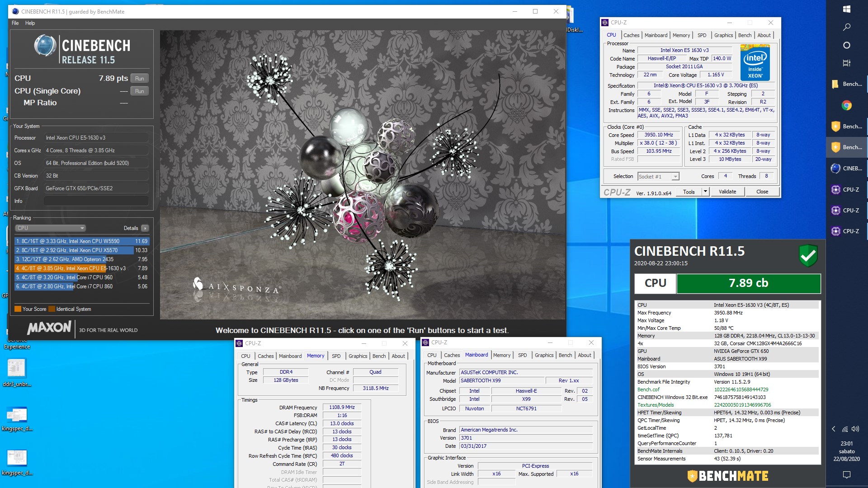Click the CPU-Z icon in Memory window titlebar

point(240,343)
